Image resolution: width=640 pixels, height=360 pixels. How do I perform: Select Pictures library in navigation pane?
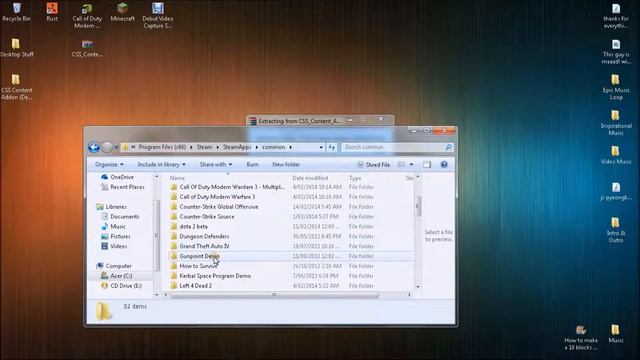pos(116,236)
